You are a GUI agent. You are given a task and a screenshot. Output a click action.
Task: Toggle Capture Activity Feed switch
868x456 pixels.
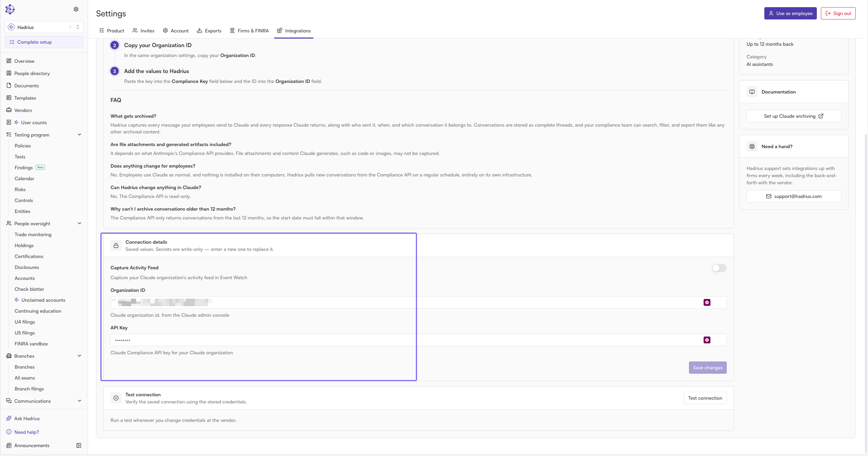[x=719, y=268]
